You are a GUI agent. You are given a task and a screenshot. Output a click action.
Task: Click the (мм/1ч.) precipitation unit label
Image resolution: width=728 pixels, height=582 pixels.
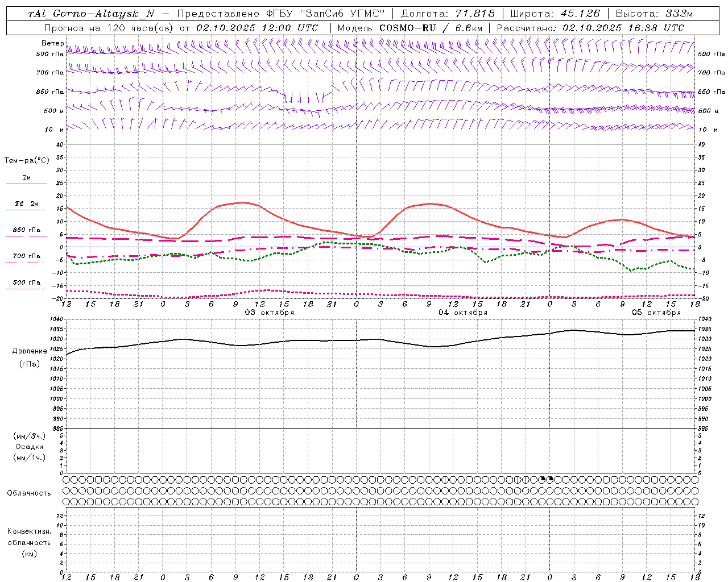(30, 458)
